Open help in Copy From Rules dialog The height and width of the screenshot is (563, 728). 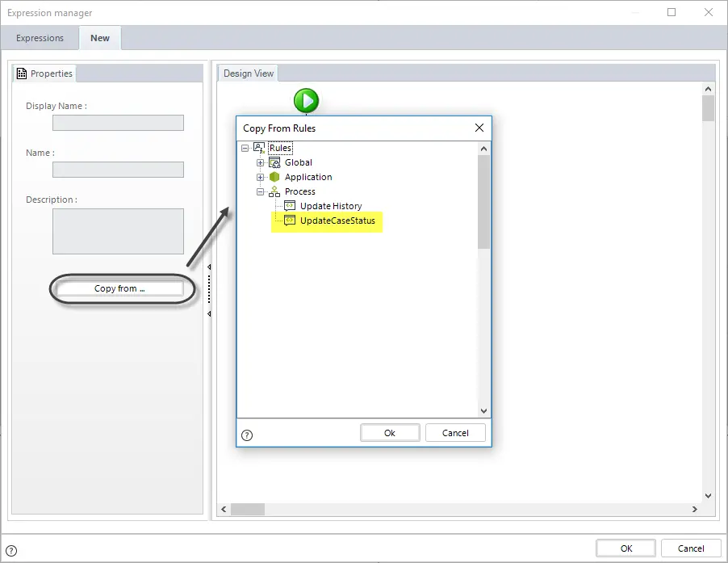pos(247,435)
